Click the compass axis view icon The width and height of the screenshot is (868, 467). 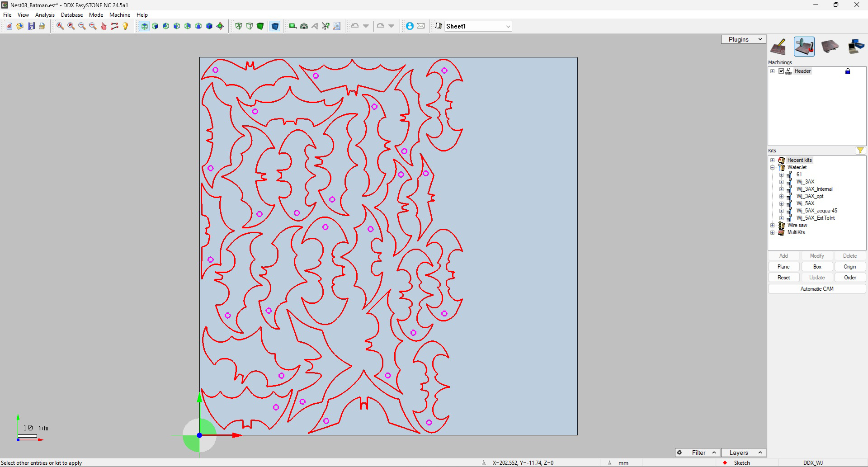coord(220,26)
